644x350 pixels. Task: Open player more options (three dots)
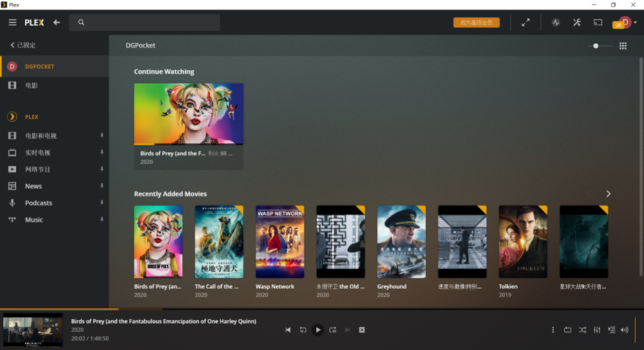553,330
